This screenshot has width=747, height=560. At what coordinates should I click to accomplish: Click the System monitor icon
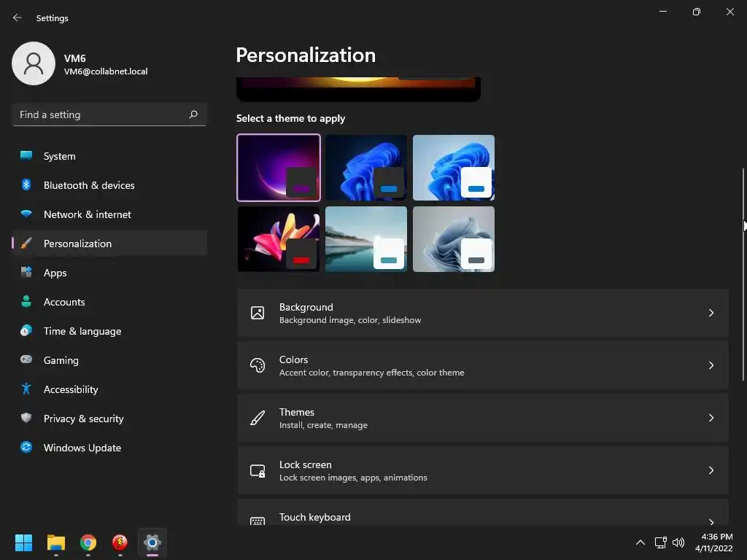click(26, 156)
